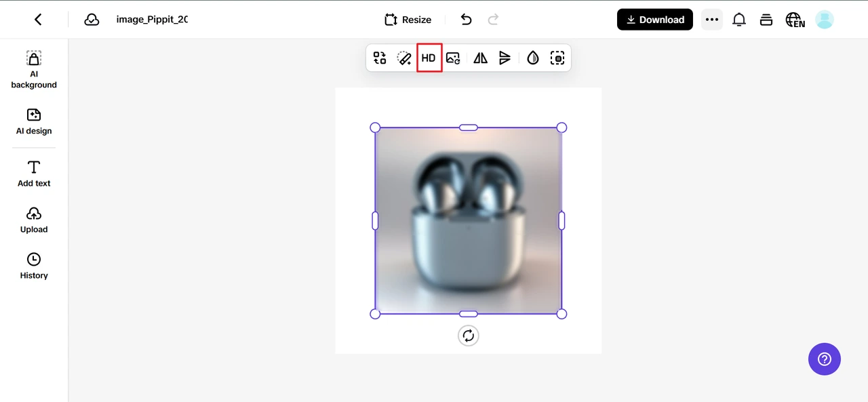Flip the image vertically
This screenshot has height=402, width=868.
505,58
